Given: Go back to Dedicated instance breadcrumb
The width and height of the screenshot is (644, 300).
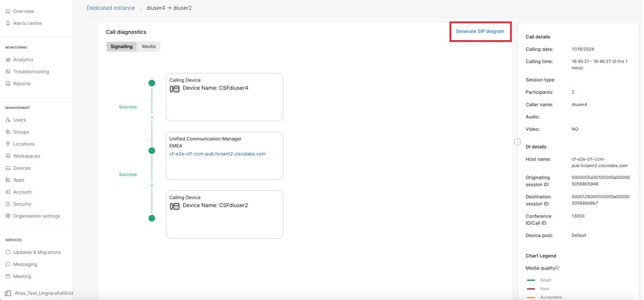Looking at the screenshot, I should click(x=111, y=8).
